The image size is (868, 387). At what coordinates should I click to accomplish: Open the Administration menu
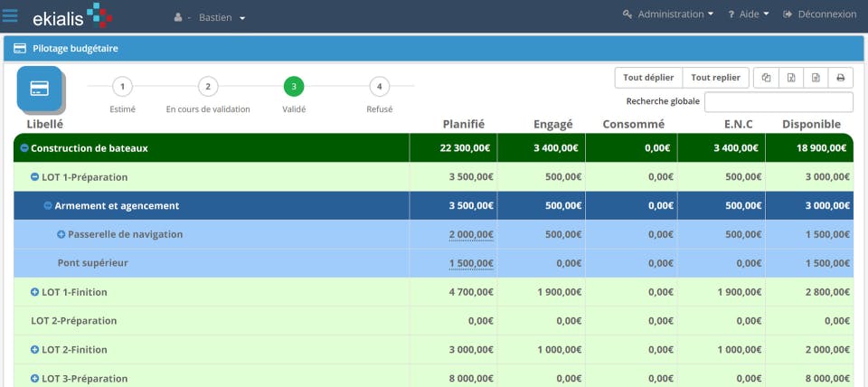pos(668,14)
